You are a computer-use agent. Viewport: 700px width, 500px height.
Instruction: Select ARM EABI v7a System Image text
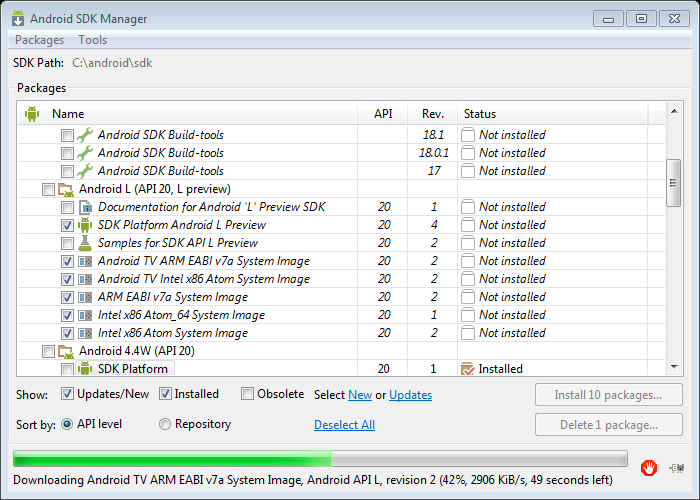click(173, 297)
